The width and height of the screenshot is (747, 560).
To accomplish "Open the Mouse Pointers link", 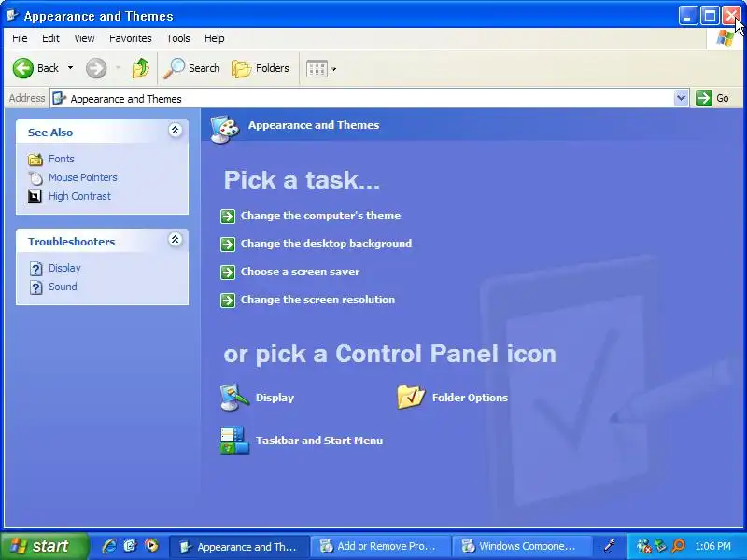I will [83, 177].
